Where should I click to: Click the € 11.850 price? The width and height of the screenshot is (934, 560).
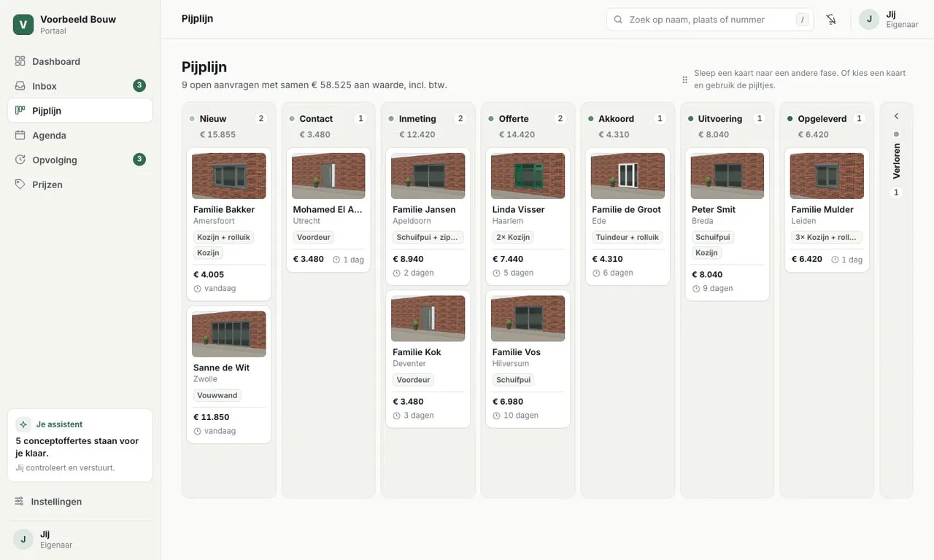pos(212,417)
